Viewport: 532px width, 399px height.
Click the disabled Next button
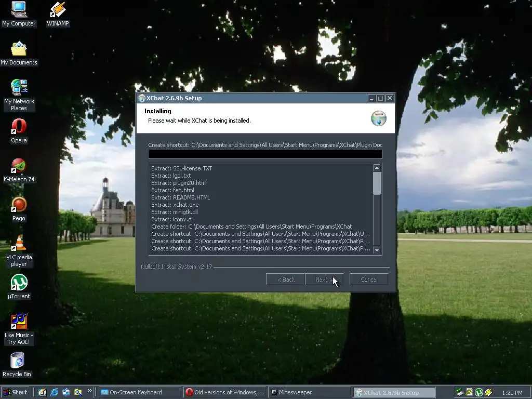tap(324, 280)
